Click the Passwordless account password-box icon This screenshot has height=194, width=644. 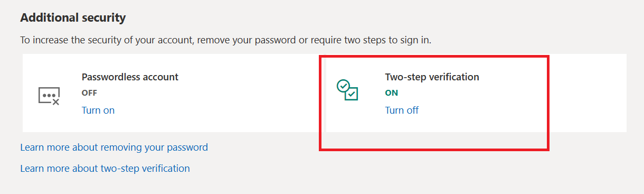tap(49, 96)
